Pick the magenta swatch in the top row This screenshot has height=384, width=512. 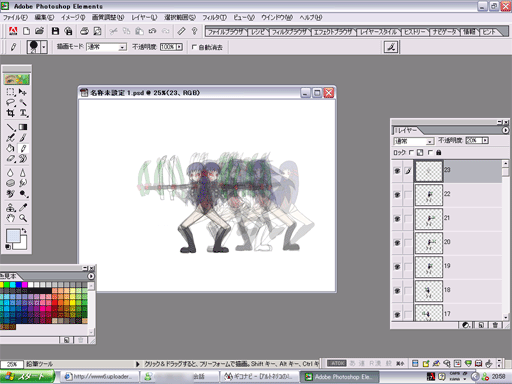25,284
